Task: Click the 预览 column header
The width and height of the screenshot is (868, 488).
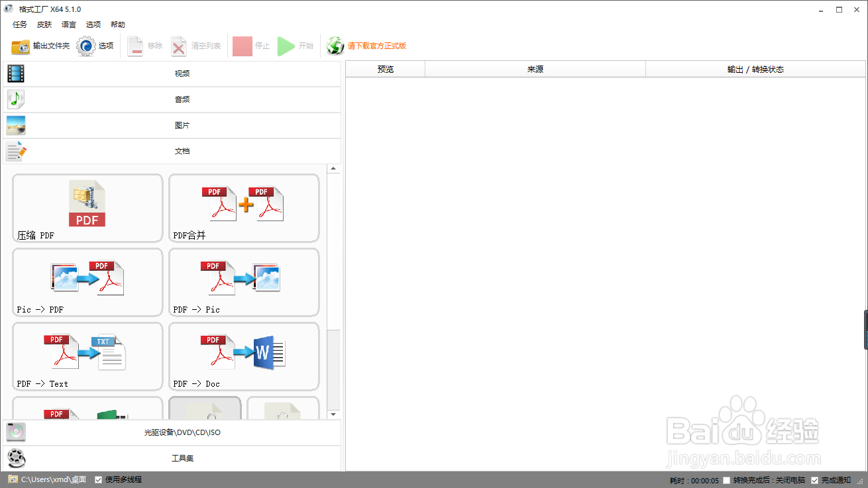Action: coord(386,69)
